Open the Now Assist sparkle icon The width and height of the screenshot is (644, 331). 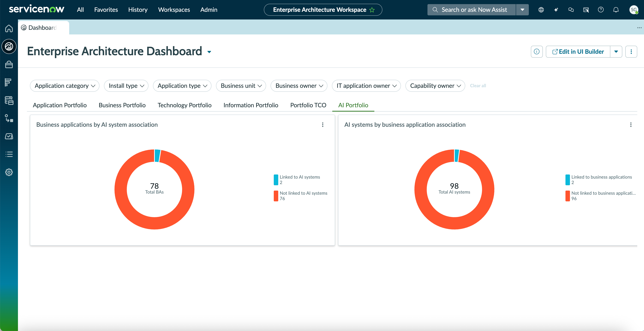[x=556, y=10]
